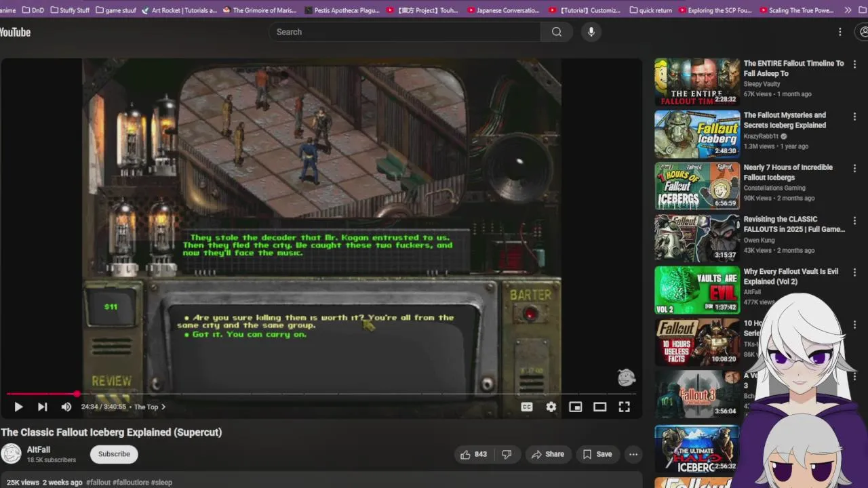Open 'The Grimoire of Maris' bookmark
The width and height of the screenshot is (868, 488).
[x=260, y=10]
